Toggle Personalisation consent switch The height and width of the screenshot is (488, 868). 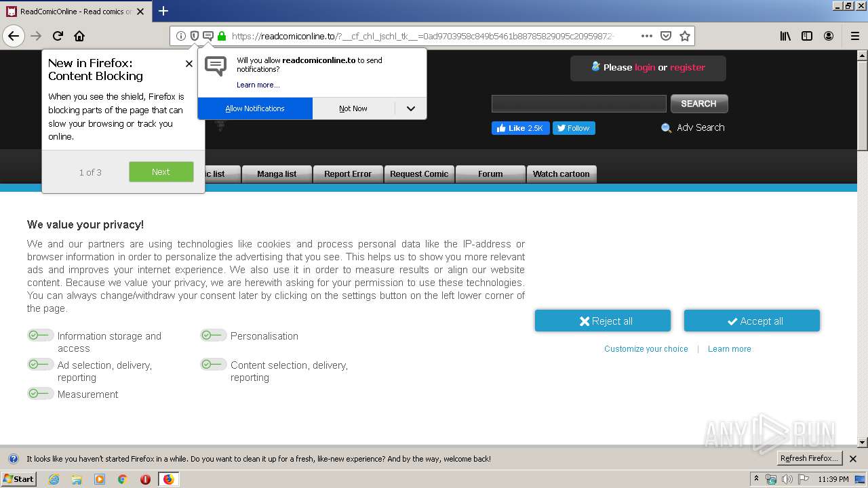(x=213, y=335)
